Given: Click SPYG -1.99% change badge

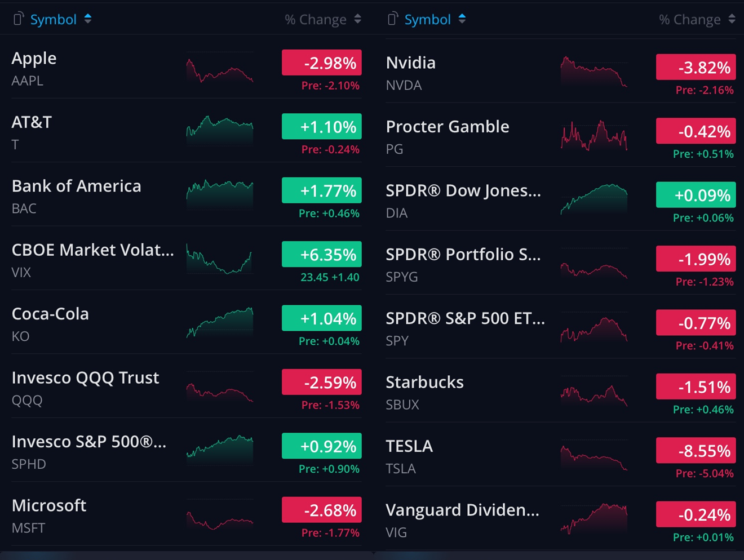Looking at the screenshot, I should 696,259.
